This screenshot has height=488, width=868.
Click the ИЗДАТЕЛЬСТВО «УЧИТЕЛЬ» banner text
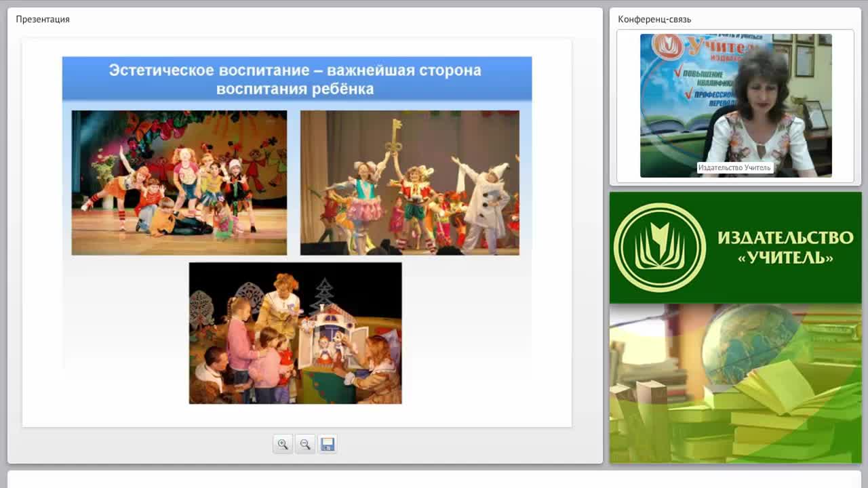tap(785, 247)
